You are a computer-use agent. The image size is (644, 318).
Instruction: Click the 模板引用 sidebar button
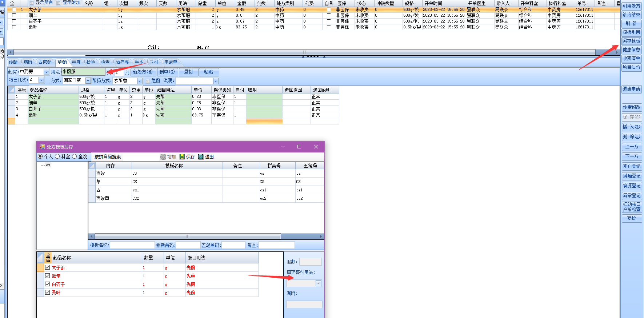[x=631, y=32]
